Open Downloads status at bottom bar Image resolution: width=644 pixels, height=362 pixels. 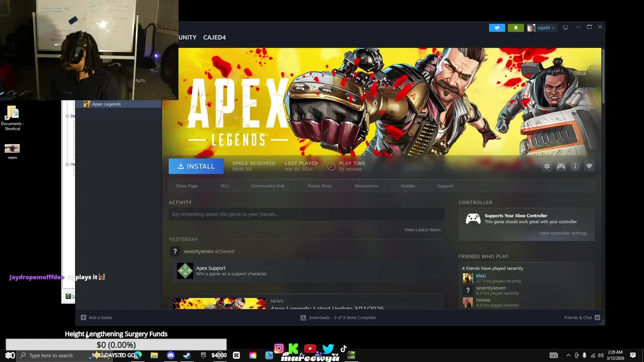click(x=338, y=318)
